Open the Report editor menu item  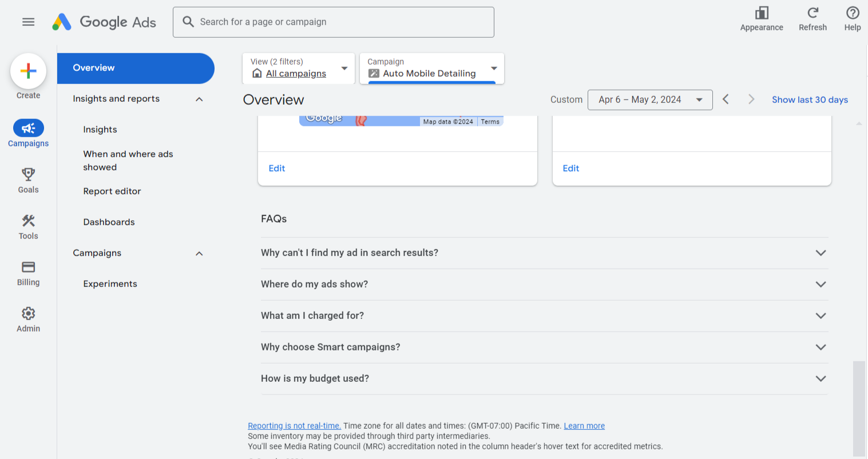point(112,191)
